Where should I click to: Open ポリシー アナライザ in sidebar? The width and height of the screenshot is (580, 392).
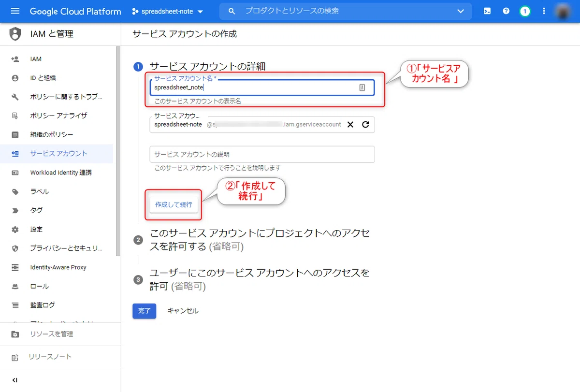click(x=57, y=116)
